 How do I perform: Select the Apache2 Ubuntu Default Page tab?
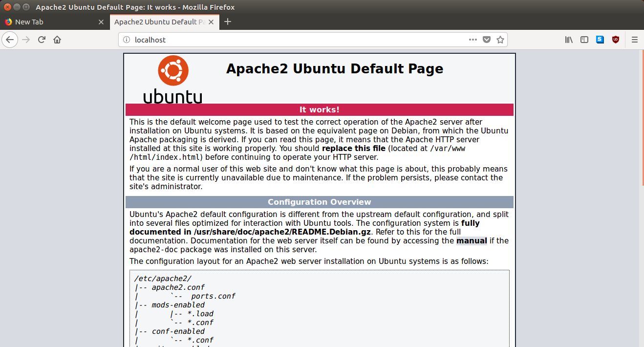[165, 22]
